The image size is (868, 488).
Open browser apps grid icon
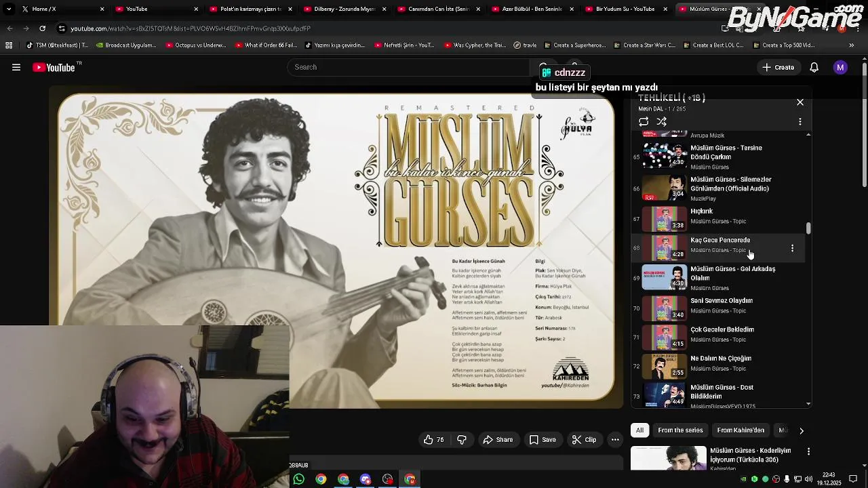tap(9, 45)
